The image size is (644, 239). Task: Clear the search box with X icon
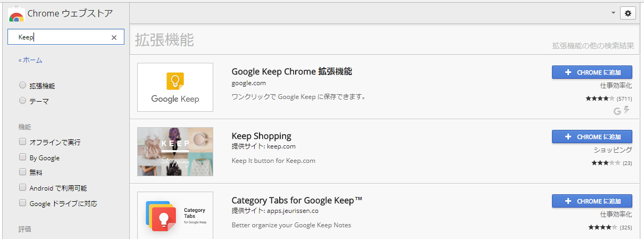[x=114, y=37]
